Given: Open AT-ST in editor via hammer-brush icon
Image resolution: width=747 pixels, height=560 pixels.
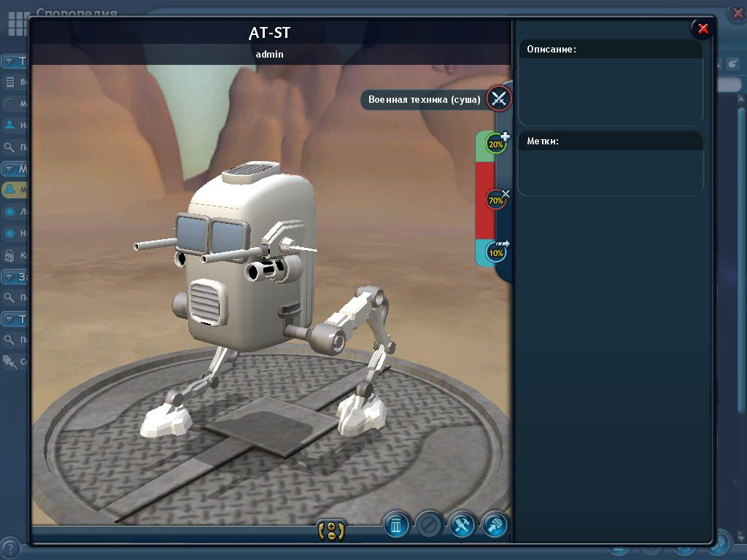Looking at the screenshot, I should [x=462, y=526].
